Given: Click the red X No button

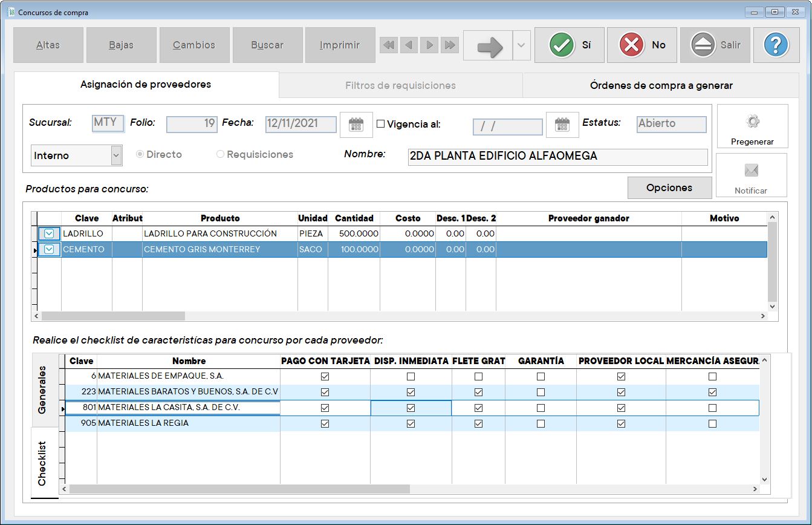Looking at the screenshot, I should 642,45.
